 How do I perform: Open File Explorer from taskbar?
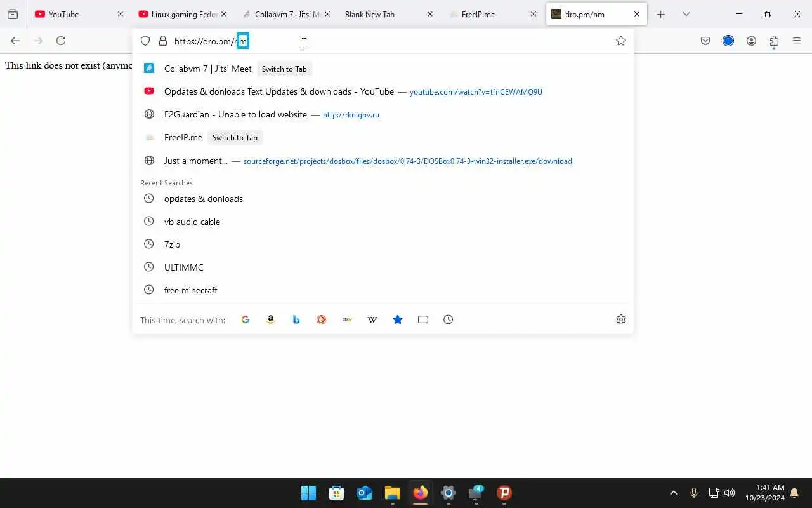point(393,493)
